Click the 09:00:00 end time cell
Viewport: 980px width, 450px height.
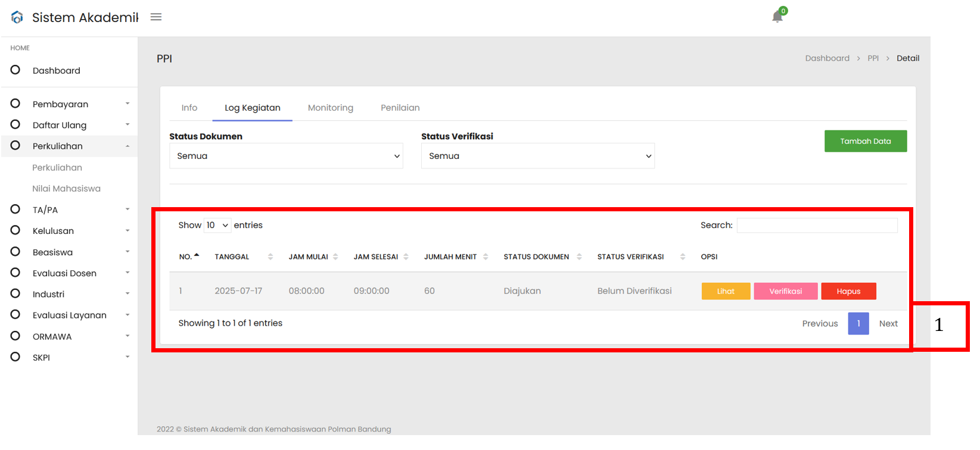coord(372,291)
